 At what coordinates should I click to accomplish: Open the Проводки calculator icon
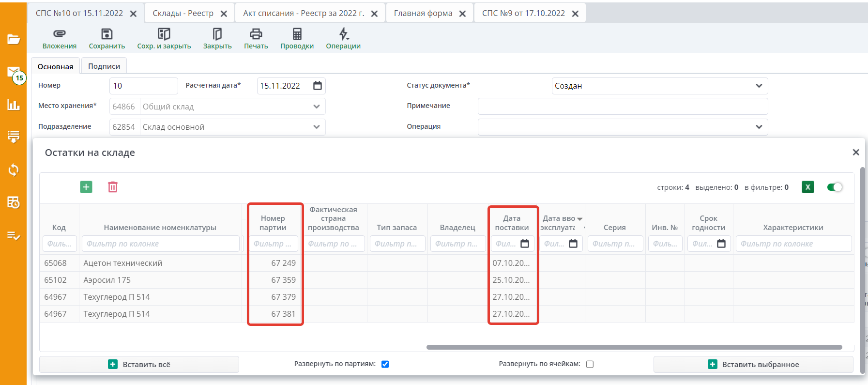(x=297, y=34)
